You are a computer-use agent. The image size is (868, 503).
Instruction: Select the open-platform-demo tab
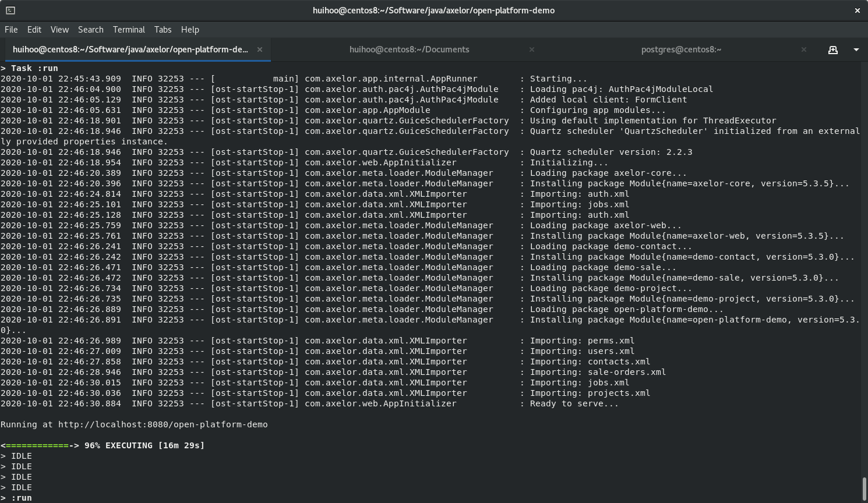(x=130, y=50)
